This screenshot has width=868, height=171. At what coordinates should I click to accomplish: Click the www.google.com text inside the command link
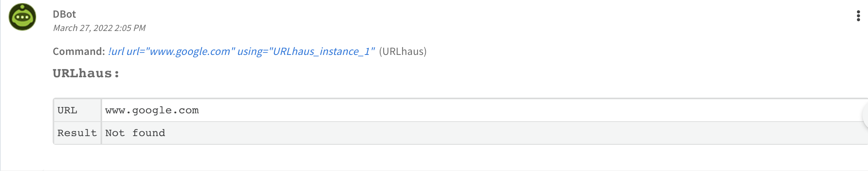point(190,51)
